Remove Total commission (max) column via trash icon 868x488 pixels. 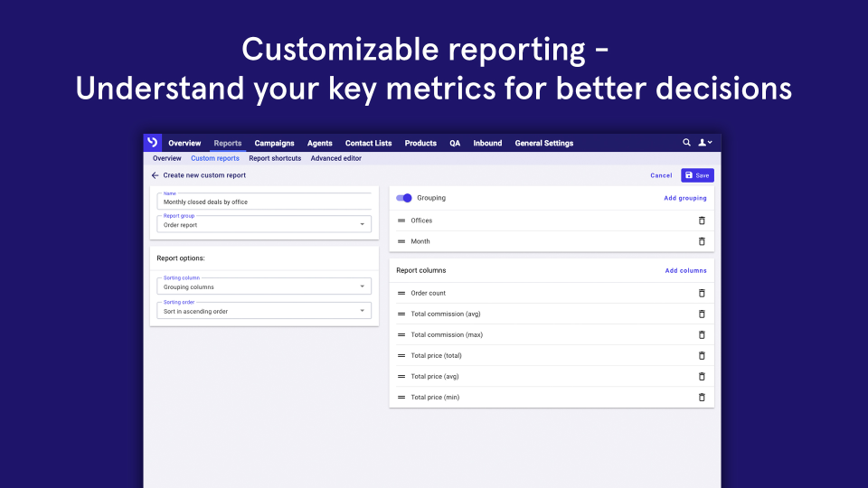pos(702,334)
